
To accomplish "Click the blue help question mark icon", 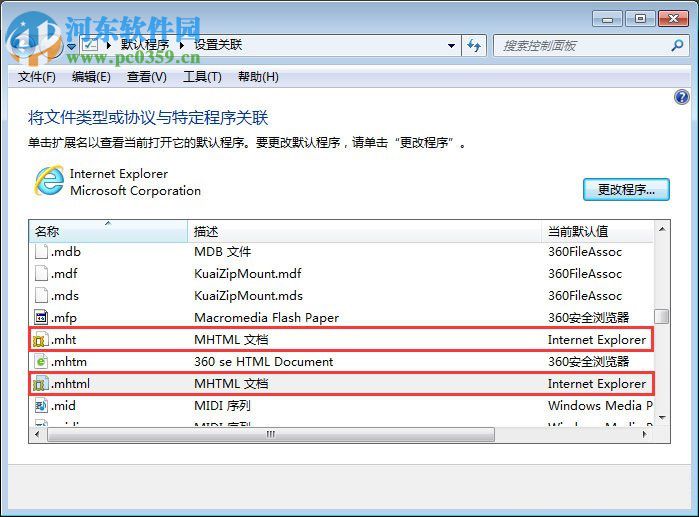I will [682, 97].
